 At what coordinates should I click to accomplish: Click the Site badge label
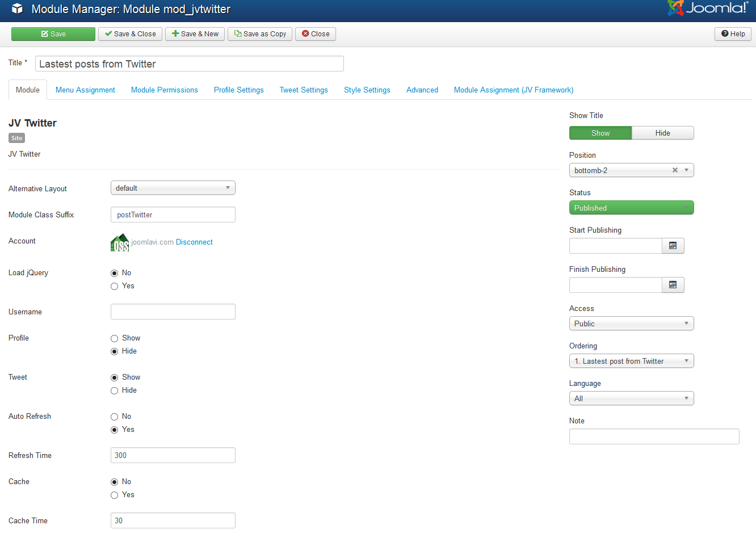click(x=17, y=138)
